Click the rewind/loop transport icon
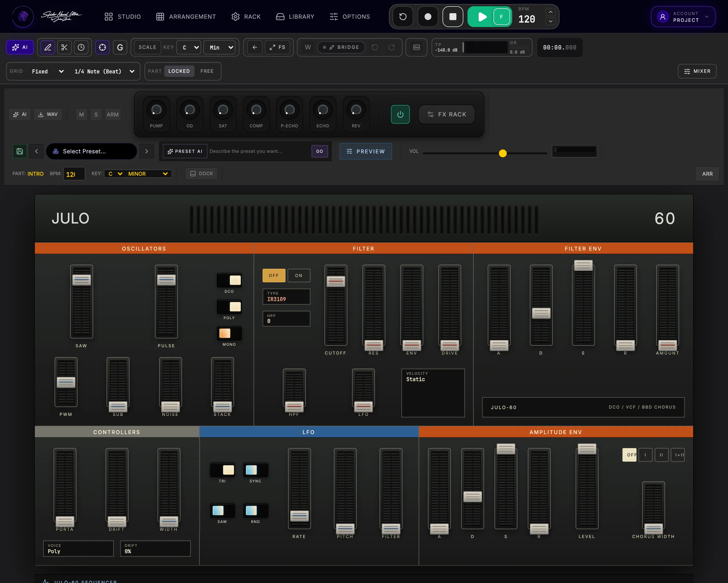This screenshot has width=728, height=583. [x=403, y=17]
